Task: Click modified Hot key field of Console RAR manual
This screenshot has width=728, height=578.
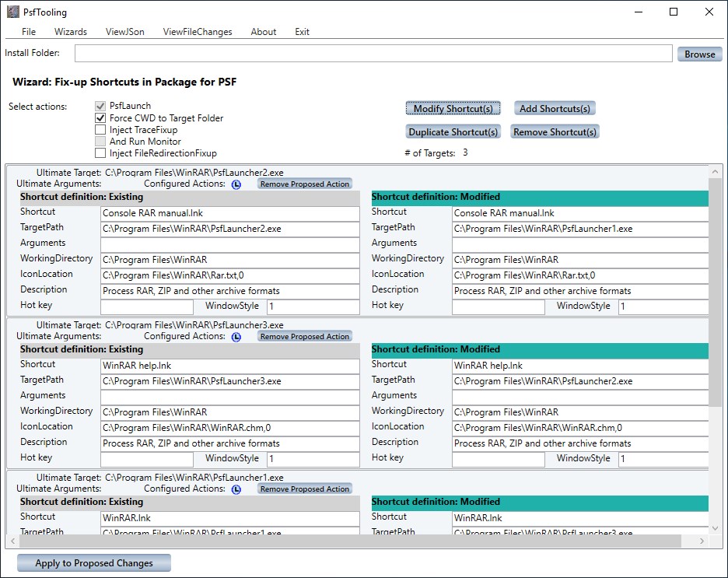Action: point(499,307)
